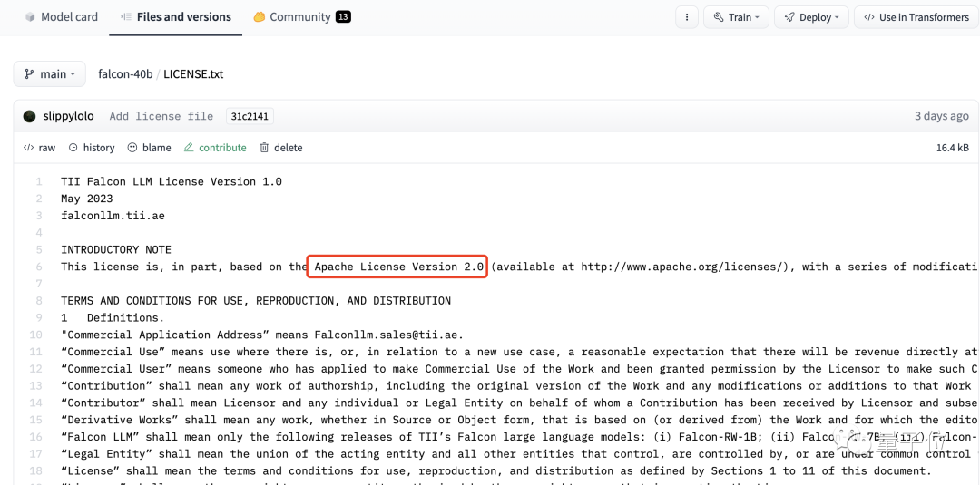Open file history
This screenshot has height=485, width=980.
point(92,147)
